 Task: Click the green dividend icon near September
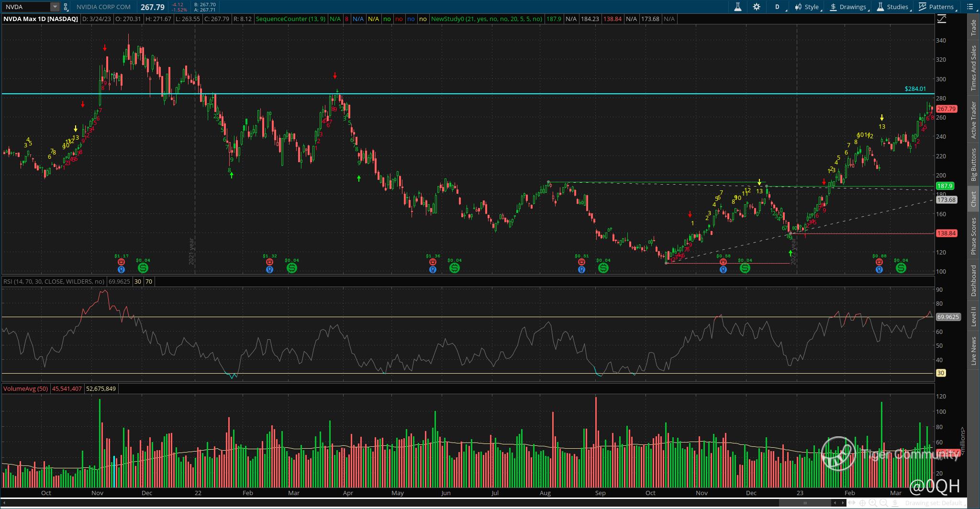pyautogui.click(x=603, y=268)
